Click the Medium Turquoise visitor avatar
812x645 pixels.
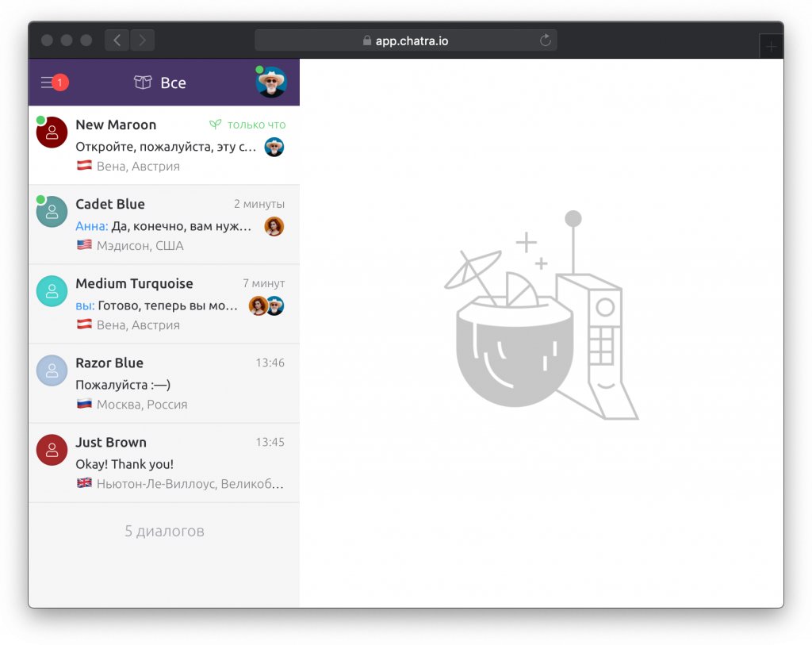[52, 291]
